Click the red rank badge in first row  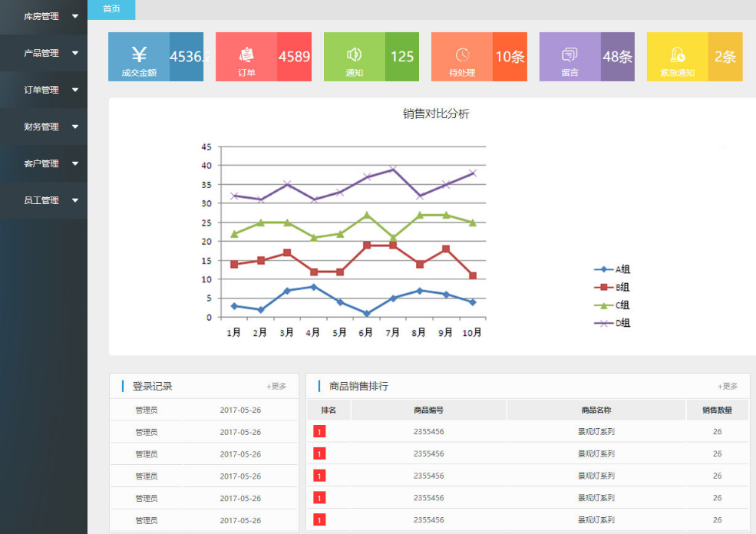pyautogui.click(x=319, y=432)
